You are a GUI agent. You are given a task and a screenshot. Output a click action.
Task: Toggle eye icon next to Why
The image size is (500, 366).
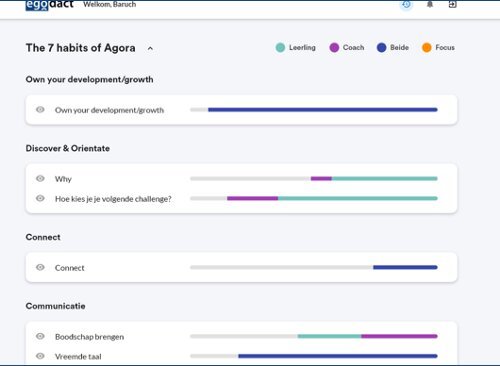(40, 179)
